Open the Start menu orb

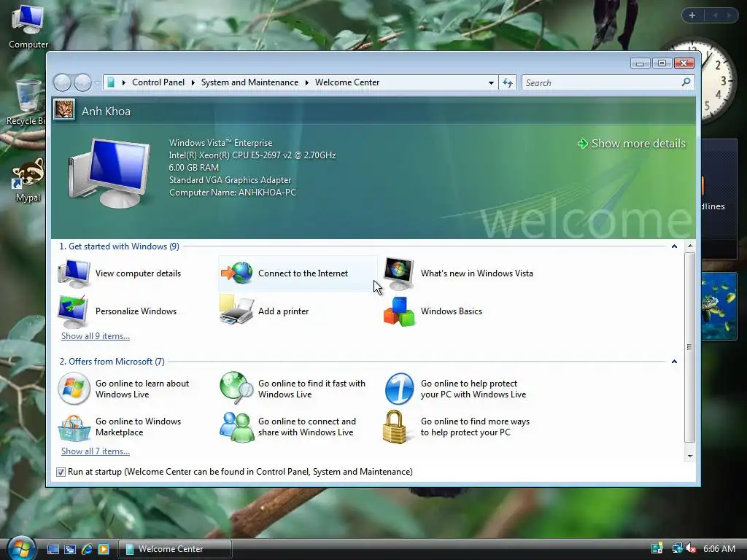pos(21,548)
